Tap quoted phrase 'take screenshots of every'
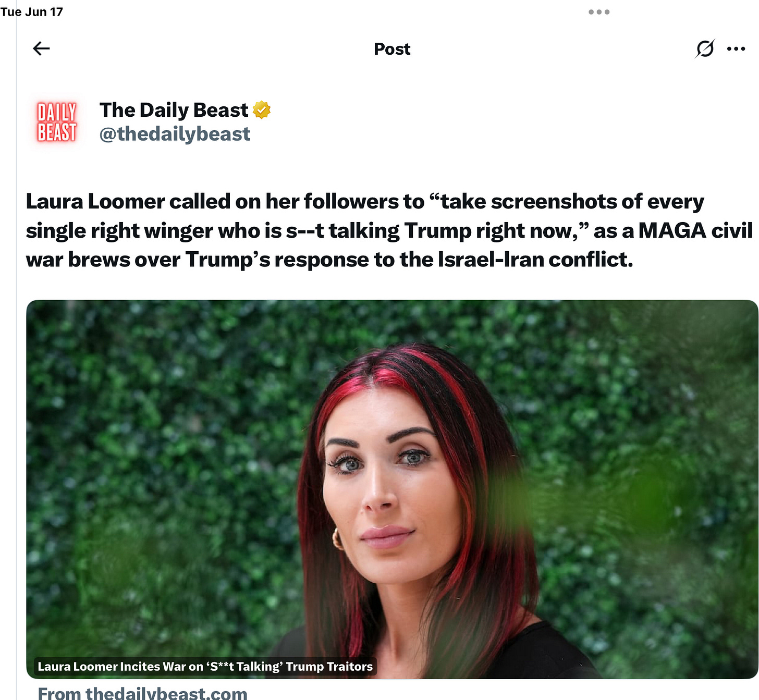 pos(566,202)
